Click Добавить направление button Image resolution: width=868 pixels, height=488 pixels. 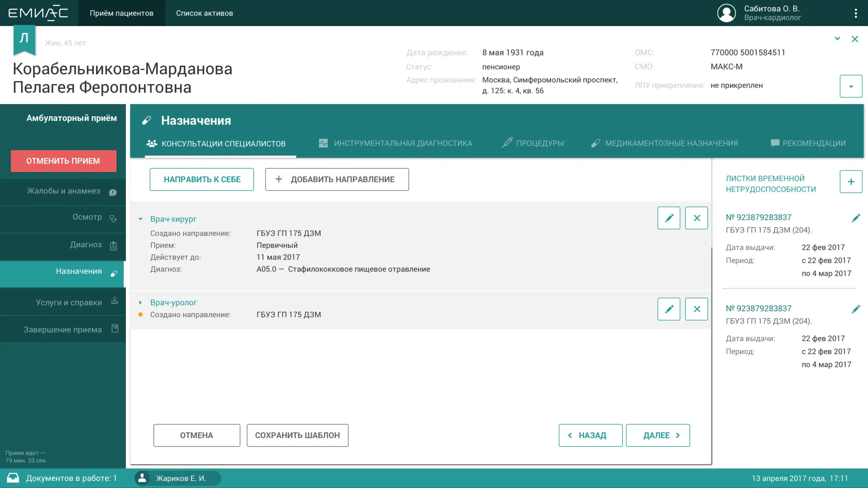(337, 179)
